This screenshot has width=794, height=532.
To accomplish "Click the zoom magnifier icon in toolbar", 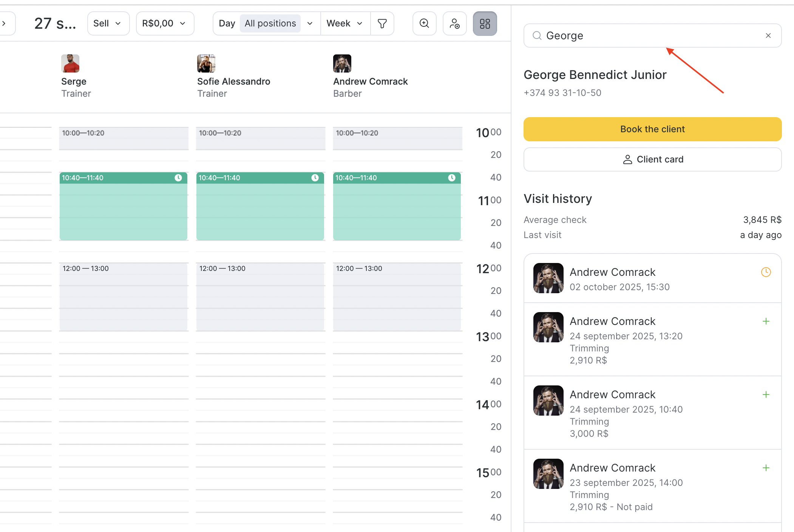I will 424,23.
